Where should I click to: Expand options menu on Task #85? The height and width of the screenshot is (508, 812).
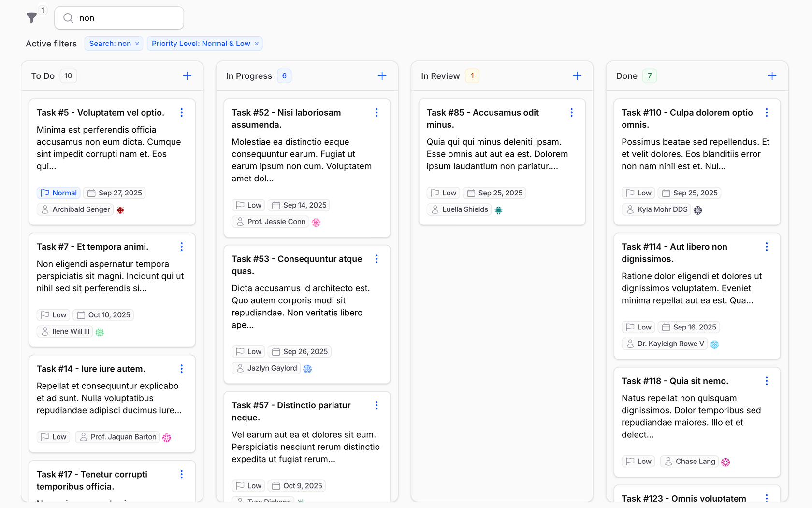tap(571, 113)
